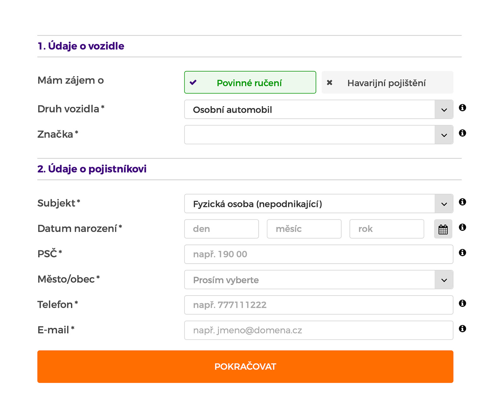Focus the Telefon input field
This screenshot has height=420, width=504.
click(x=318, y=305)
